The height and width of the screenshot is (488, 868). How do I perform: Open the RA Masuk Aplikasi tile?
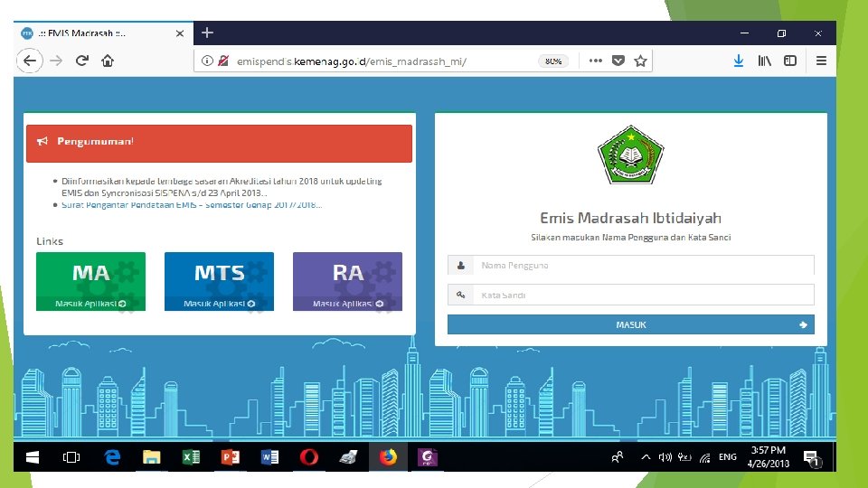pyautogui.click(x=347, y=282)
